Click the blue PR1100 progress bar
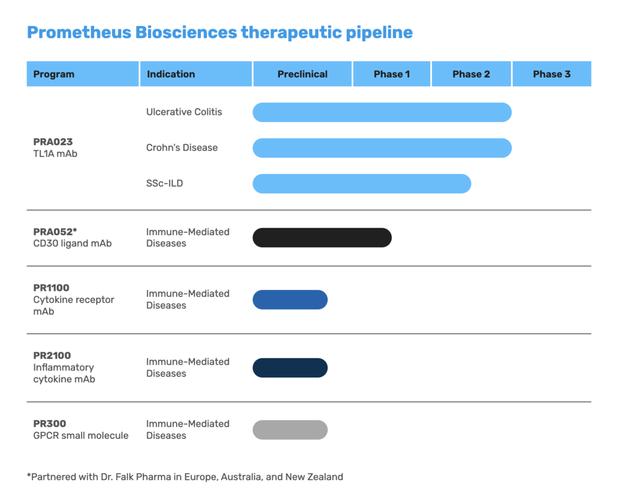640x498 pixels. click(290, 300)
